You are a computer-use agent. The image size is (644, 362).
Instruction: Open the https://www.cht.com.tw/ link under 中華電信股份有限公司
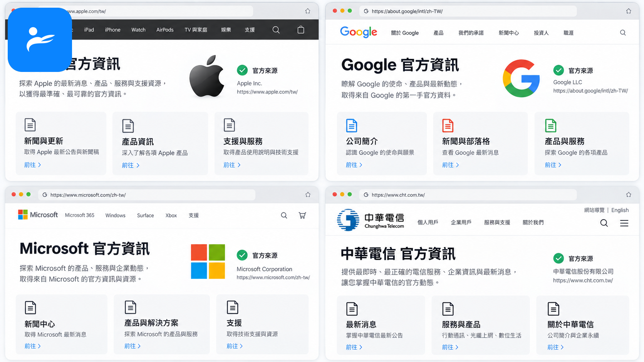[x=583, y=280]
